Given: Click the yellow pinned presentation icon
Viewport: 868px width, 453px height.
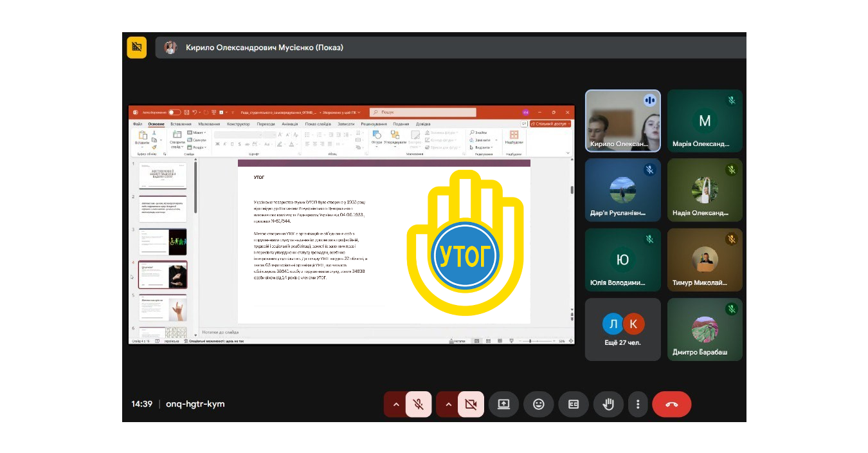Looking at the screenshot, I should [136, 48].
